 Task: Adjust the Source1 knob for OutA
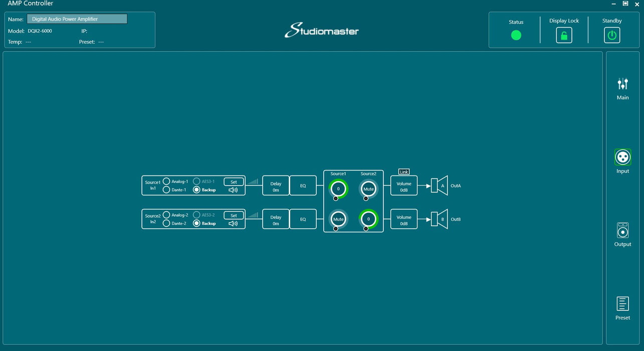tap(338, 189)
